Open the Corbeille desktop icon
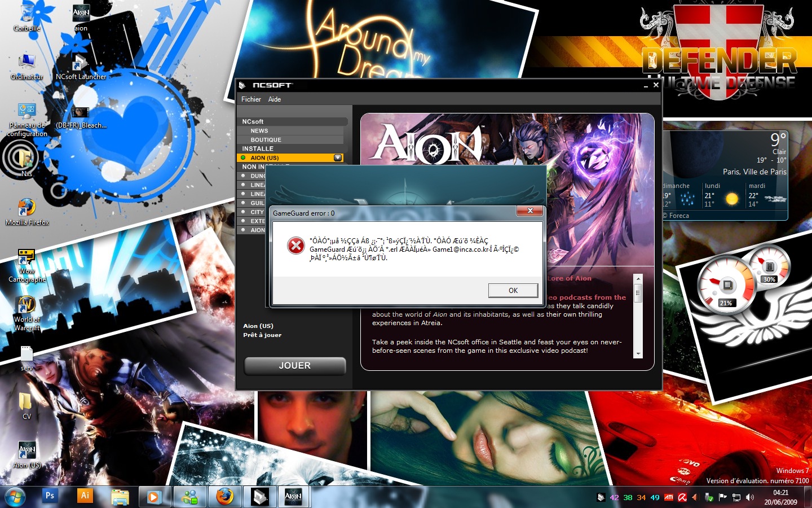812x508 pixels. 27,17
